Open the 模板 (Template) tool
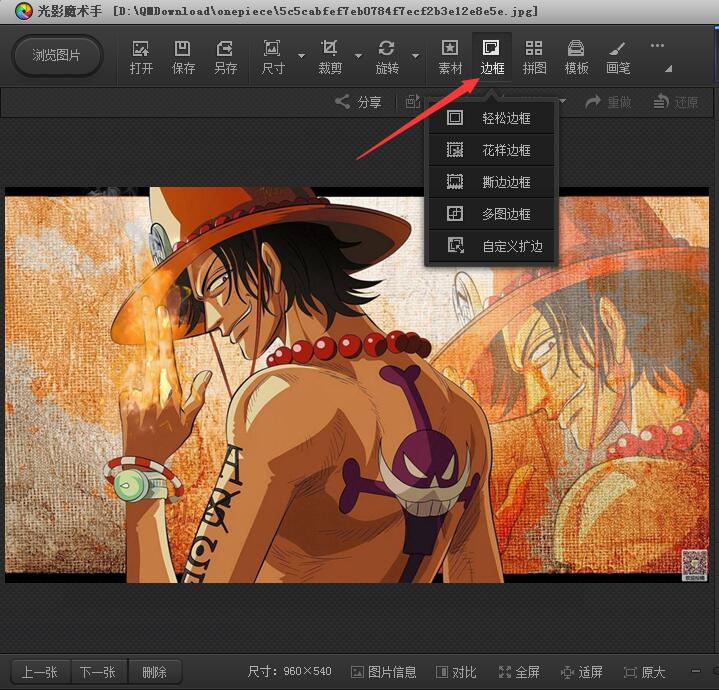 click(x=576, y=56)
